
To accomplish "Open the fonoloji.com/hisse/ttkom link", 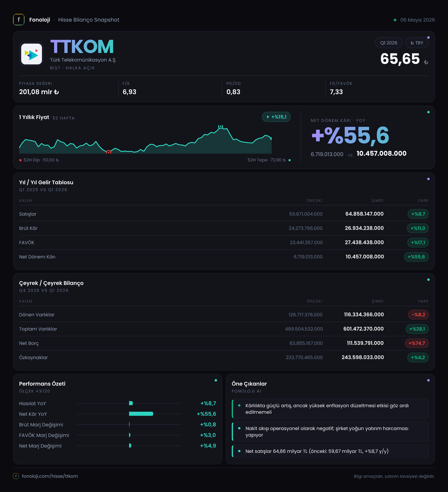I will point(50,476).
